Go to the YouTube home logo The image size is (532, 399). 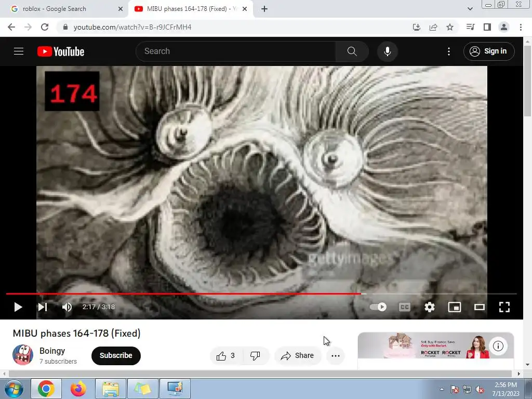(x=61, y=51)
